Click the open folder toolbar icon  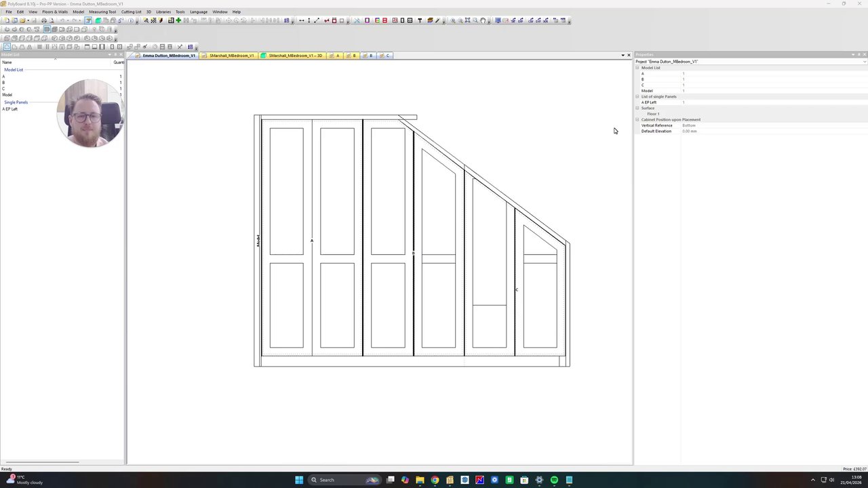click(22, 20)
